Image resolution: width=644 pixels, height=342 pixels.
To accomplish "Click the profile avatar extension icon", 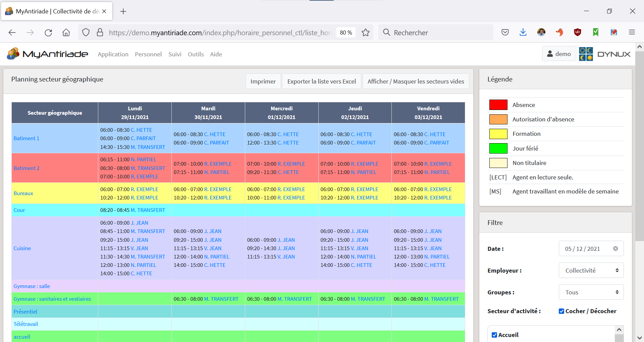I will point(541,33).
